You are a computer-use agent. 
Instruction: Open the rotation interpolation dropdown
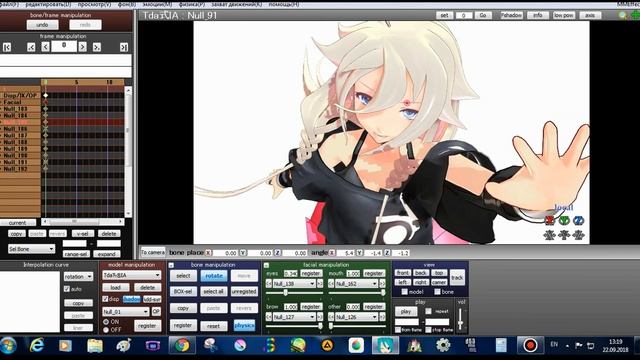point(78,276)
